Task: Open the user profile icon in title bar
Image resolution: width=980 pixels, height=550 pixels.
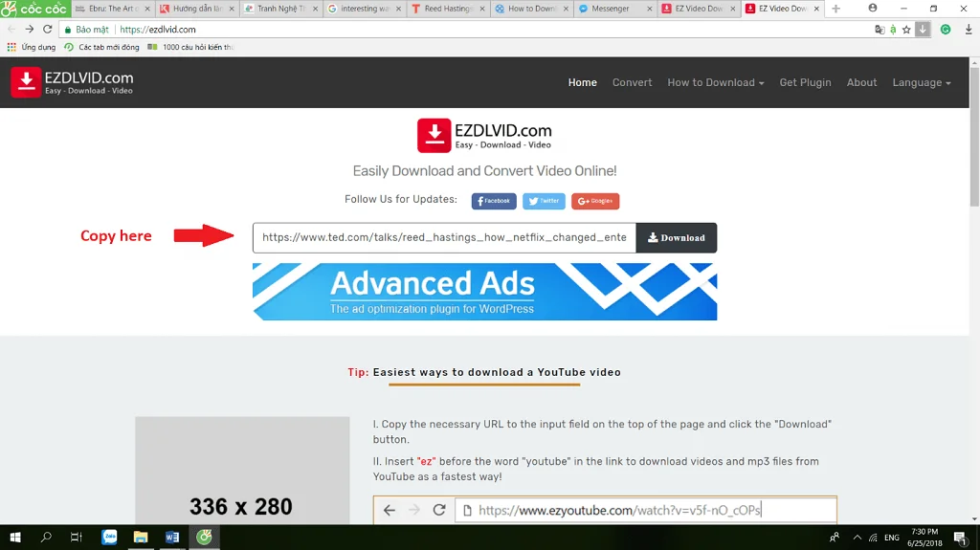Action: click(x=873, y=8)
